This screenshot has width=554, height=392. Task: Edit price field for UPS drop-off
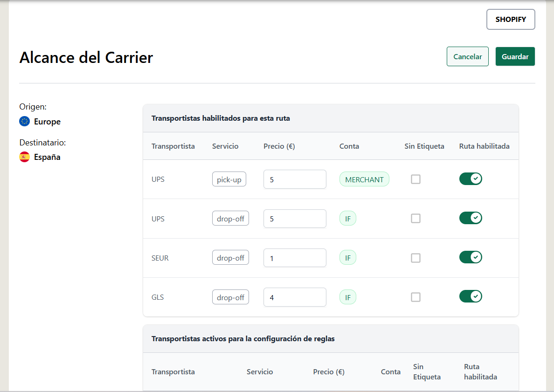295,219
